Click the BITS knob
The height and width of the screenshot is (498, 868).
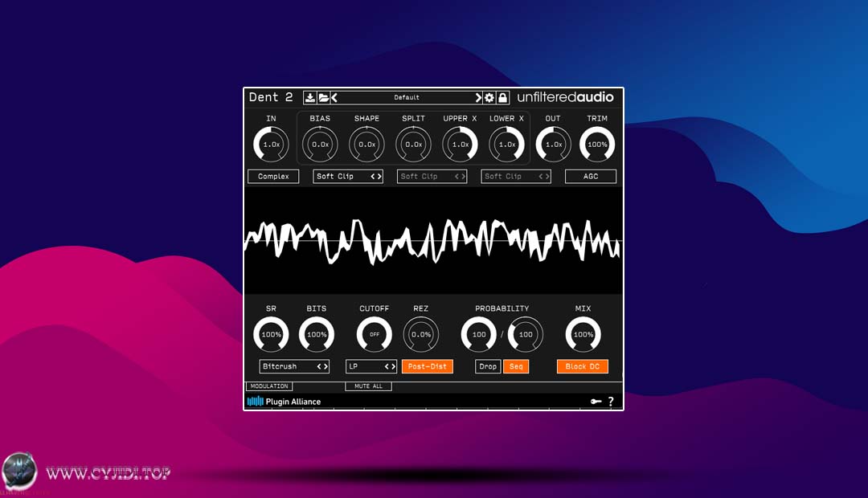point(317,334)
